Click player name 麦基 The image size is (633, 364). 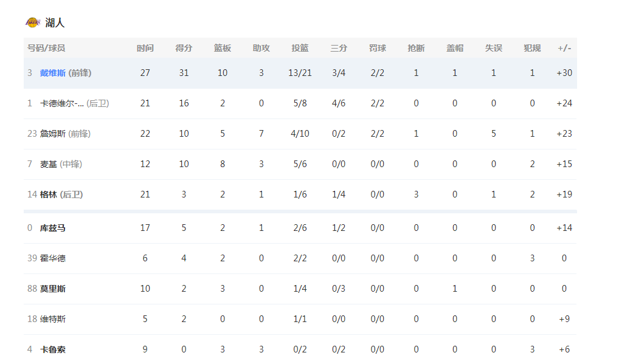tap(49, 164)
